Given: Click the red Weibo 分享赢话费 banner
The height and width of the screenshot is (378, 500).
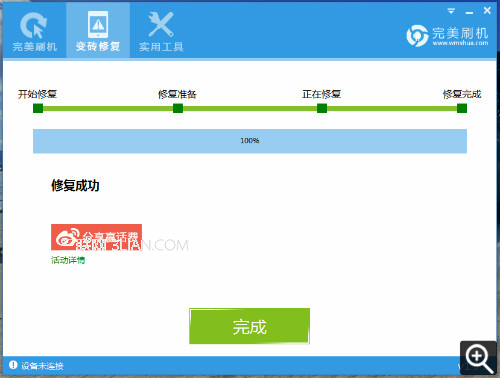Looking at the screenshot, I should (96, 237).
